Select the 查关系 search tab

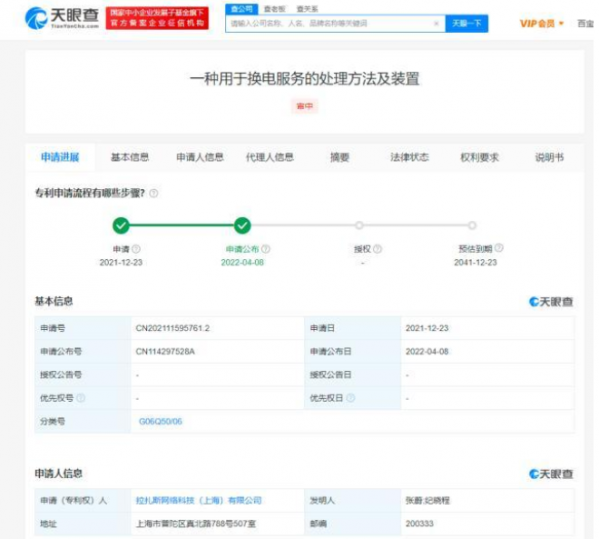pos(307,9)
